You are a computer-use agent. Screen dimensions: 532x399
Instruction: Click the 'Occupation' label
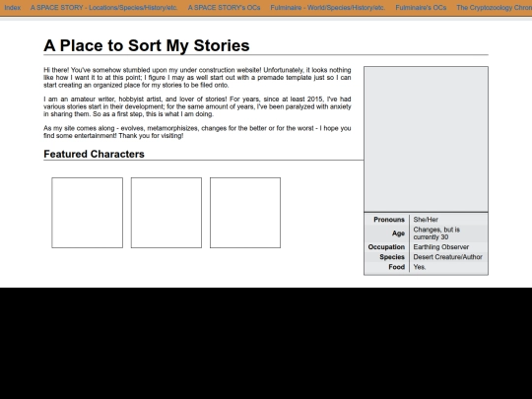tap(386, 247)
